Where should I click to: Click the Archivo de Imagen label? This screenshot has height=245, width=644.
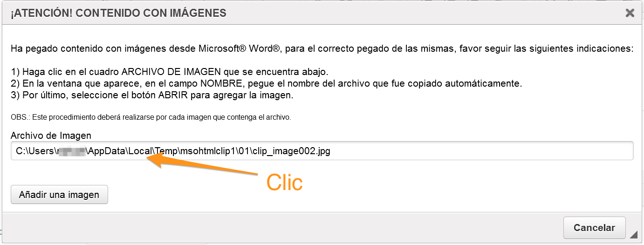point(51,136)
